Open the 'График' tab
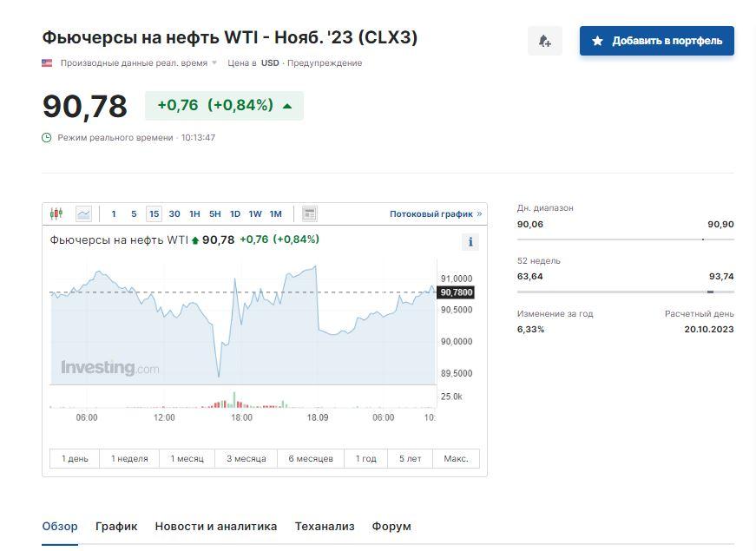756x551 pixels. [x=116, y=527]
